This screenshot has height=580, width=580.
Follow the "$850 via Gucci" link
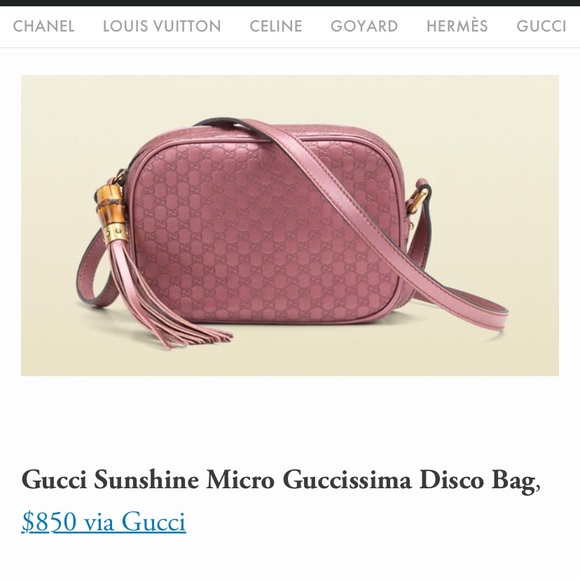(104, 521)
